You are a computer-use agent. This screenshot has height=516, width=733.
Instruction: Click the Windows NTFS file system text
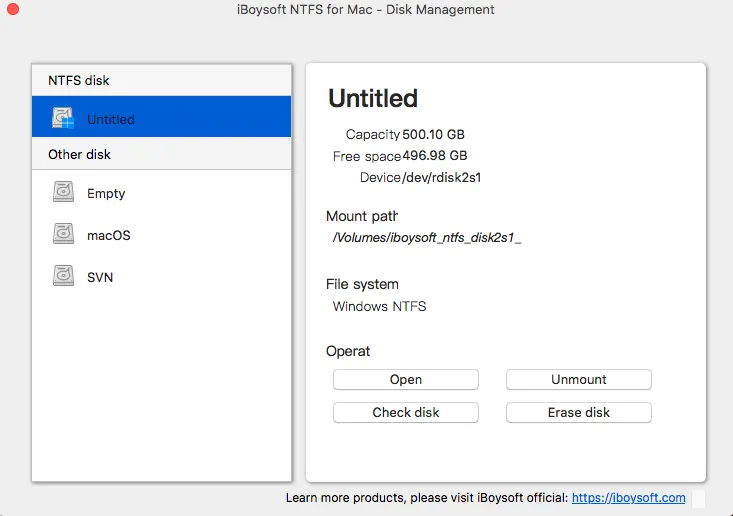pos(379,306)
